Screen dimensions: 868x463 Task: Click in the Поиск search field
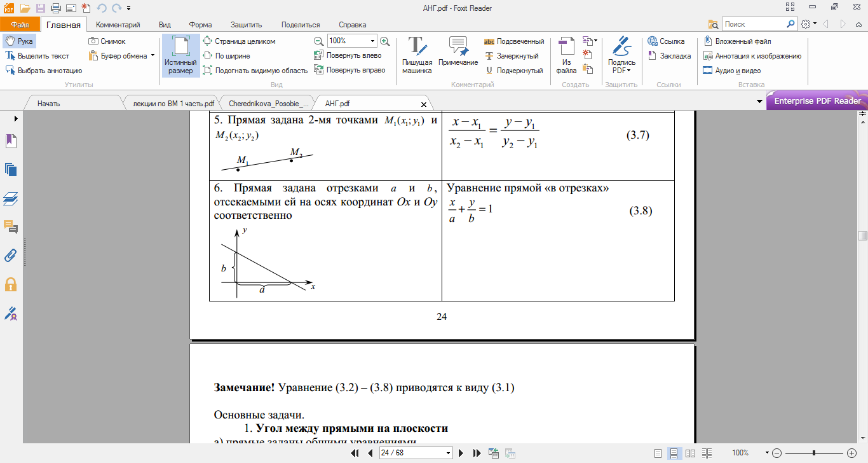pyautogui.click(x=754, y=24)
